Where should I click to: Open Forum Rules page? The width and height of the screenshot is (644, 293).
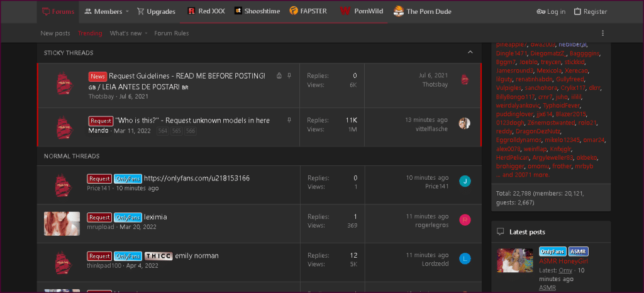tap(172, 33)
